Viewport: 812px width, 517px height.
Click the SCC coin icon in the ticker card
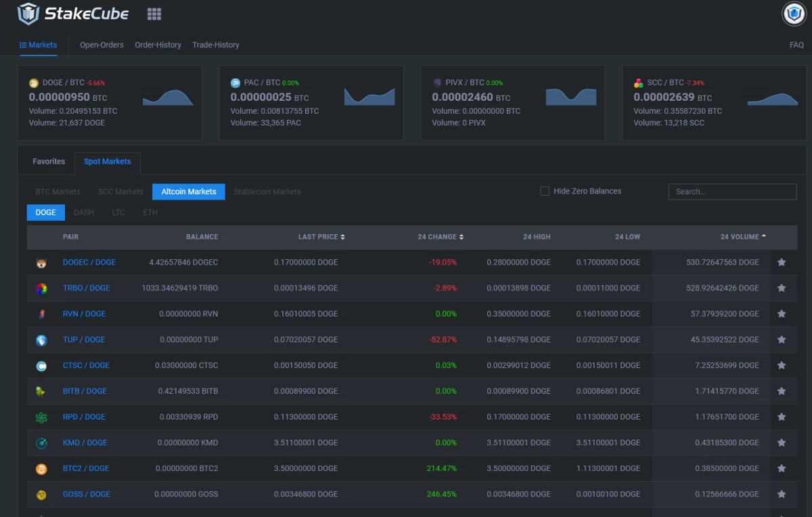pos(639,83)
